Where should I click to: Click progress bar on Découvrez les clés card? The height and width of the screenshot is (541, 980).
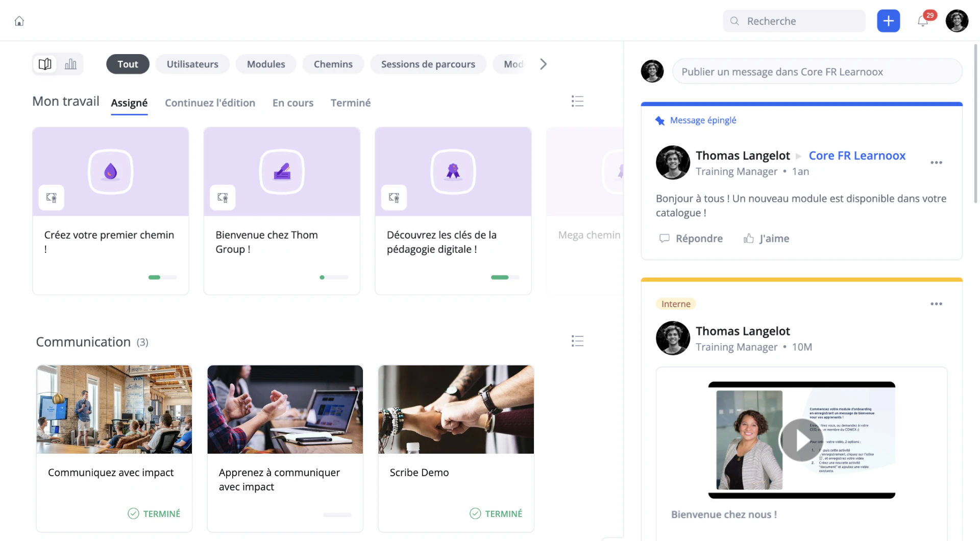pyautogui.click(x=505, y=277)
